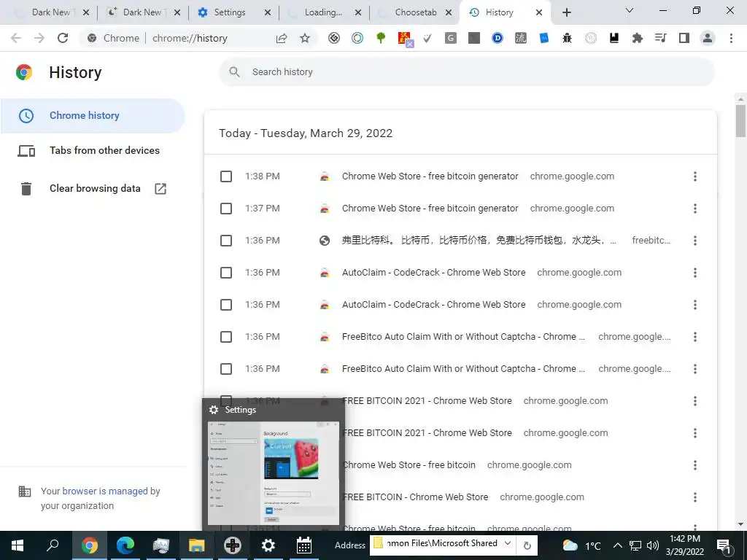The height and width of the screenshot is (560, 747).
Task: Switch to the Settings browser tab
Action: [230, 12]
